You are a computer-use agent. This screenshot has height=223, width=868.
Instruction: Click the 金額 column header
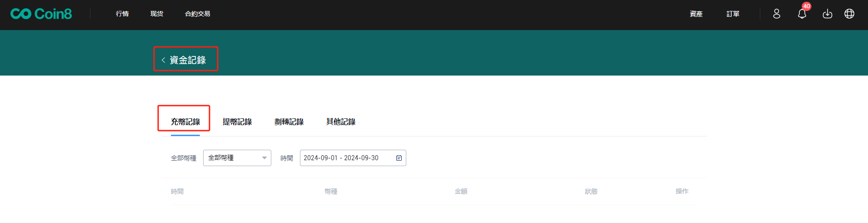tap(461, 192)
